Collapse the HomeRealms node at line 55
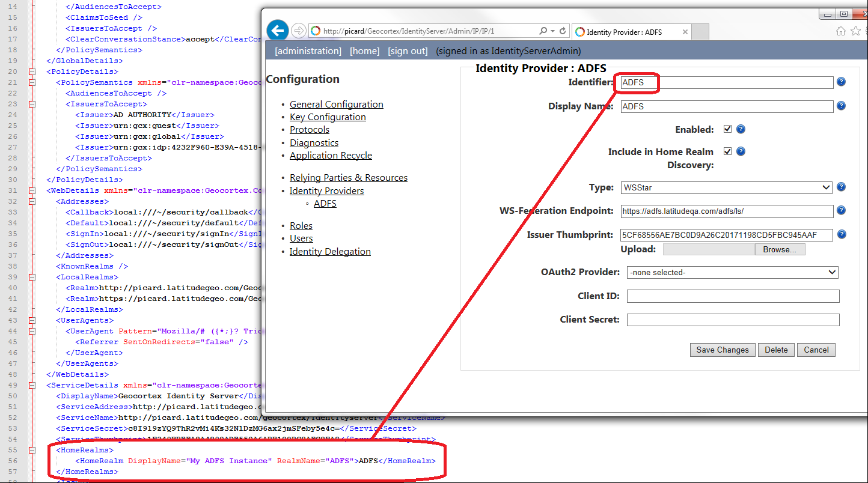Screen dimensions: 868x483 coord(32,450)
